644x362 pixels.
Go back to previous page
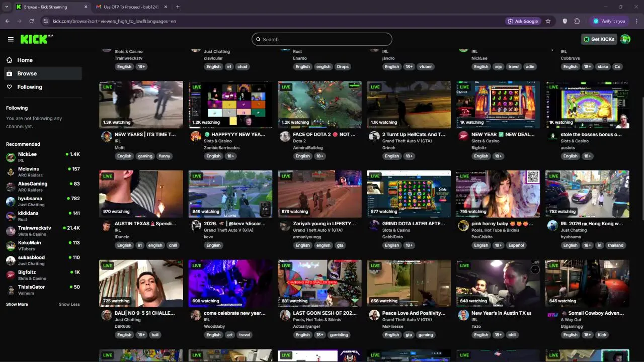pos(7,21)
